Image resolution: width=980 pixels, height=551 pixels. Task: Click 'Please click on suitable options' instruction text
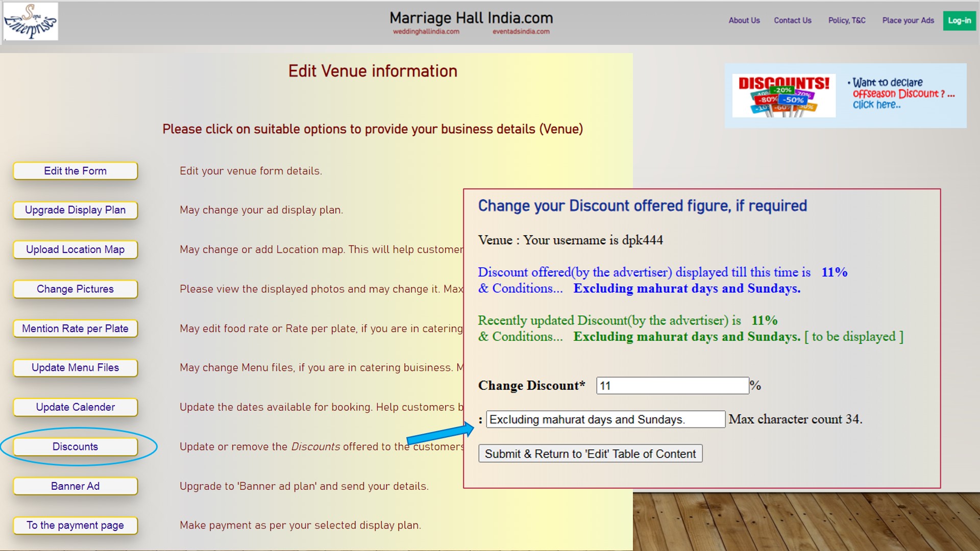[x=373, y=129]
